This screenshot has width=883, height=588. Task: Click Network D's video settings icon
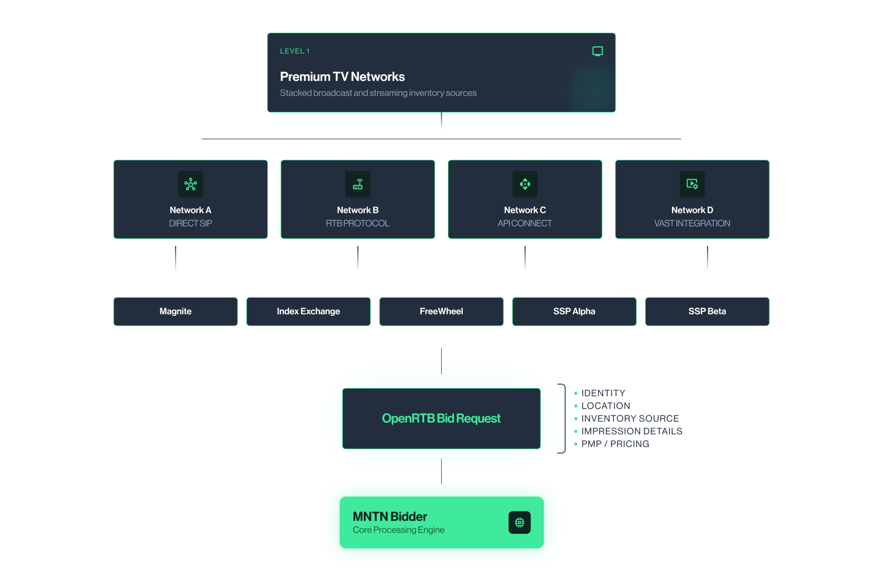click(692, 184)
